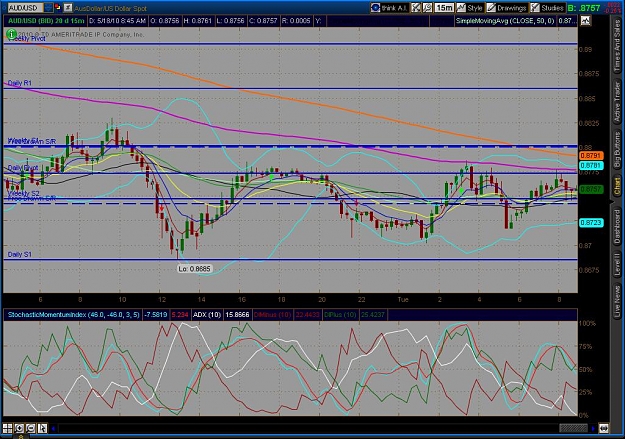Click the right scroll arrow on time scrollbar
This screenshot has height=439, width=625.
click(594, 429)
